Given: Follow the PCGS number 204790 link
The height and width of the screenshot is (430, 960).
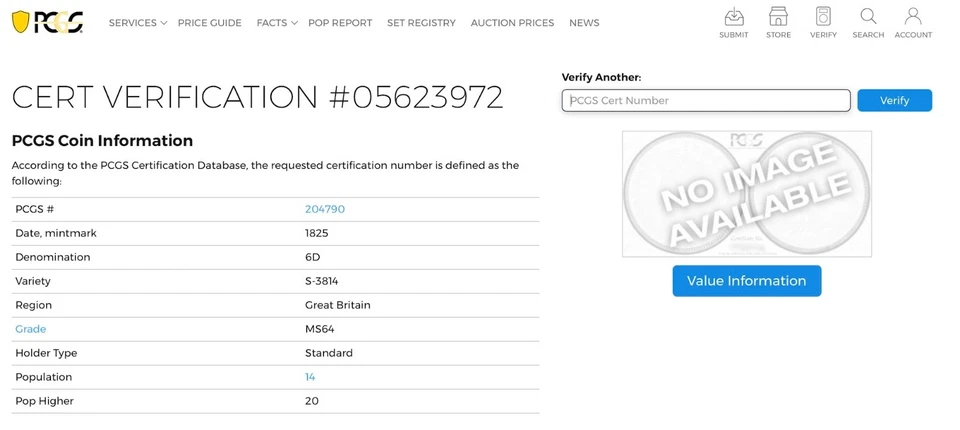Looking at the screenshot, I should 325,209.
